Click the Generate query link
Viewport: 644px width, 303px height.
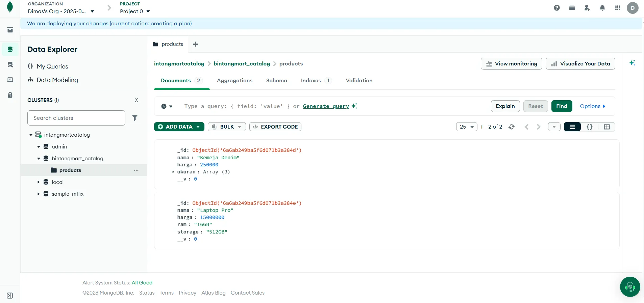click(x=326, y=106)
